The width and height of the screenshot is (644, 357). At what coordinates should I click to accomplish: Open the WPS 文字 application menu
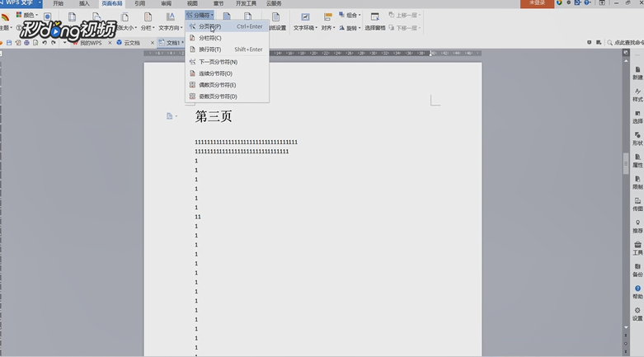pyautogui.click(x=21, y=3)
